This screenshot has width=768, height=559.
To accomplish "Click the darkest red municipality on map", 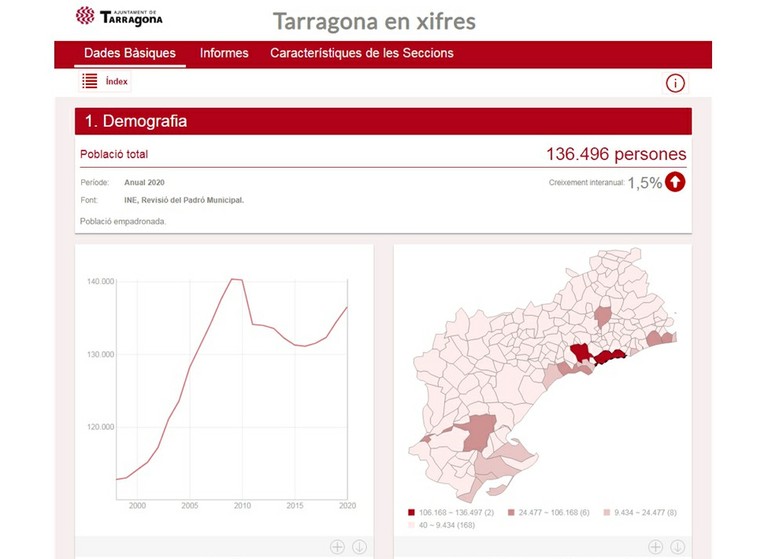I will 581,353.
